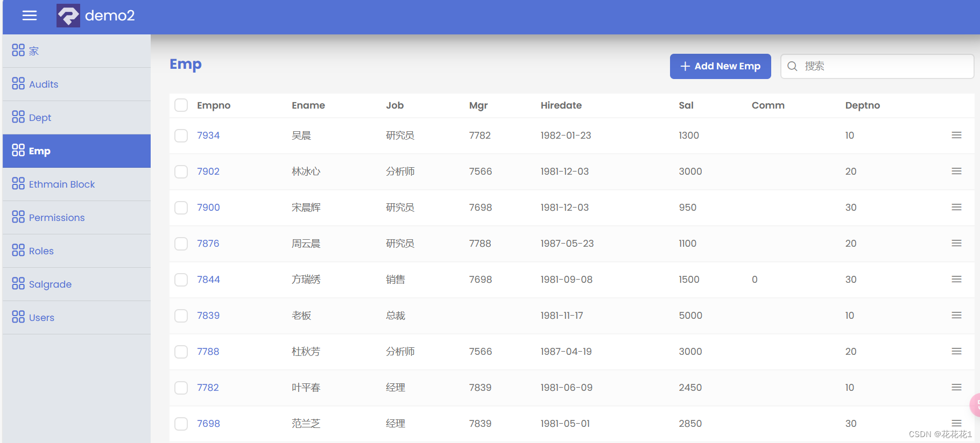Check the box for employee 7900
The image size is (980, 443).
point(181,208)
